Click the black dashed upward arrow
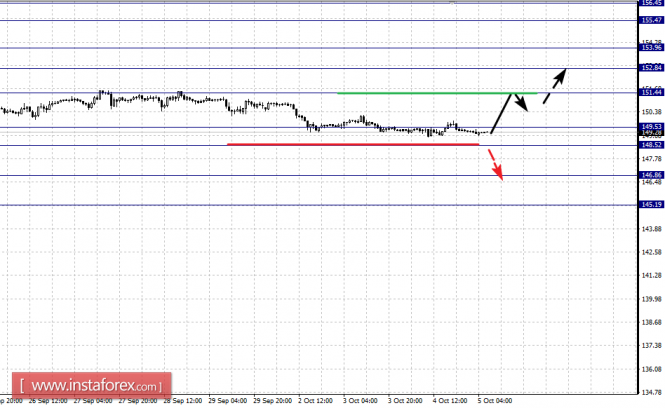The width and height of the screenshot is (665, 408). coord(555,85)
